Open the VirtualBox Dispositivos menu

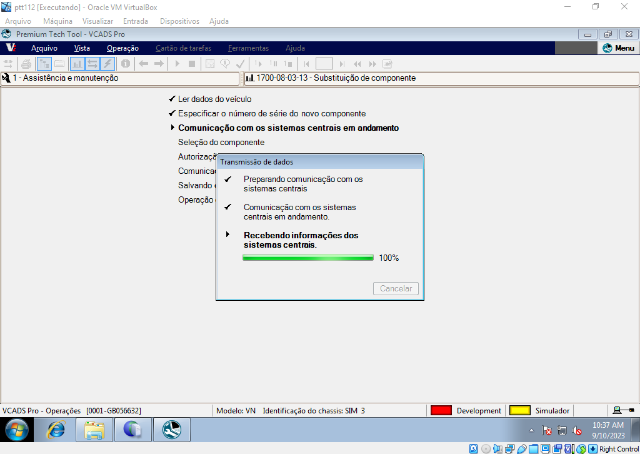[180, 21]
